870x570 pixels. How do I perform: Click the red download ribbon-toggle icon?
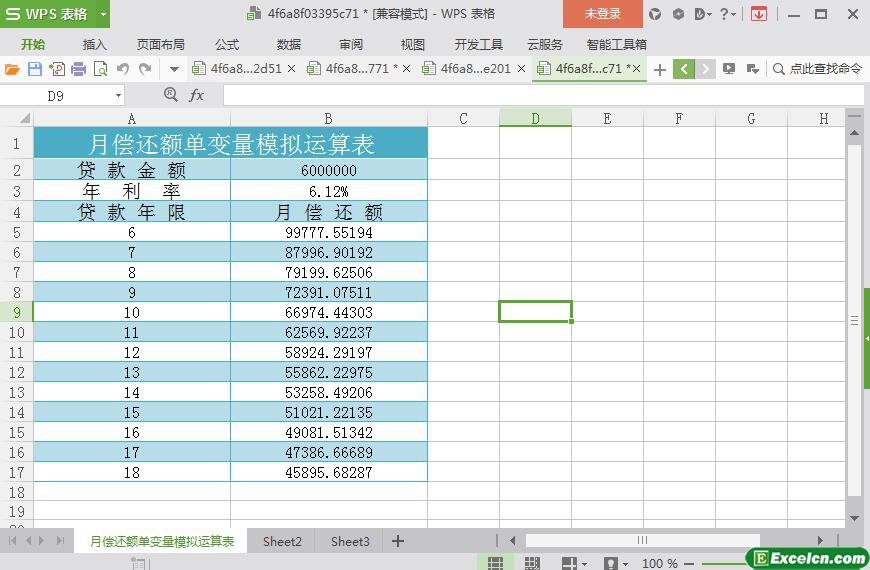758,14
